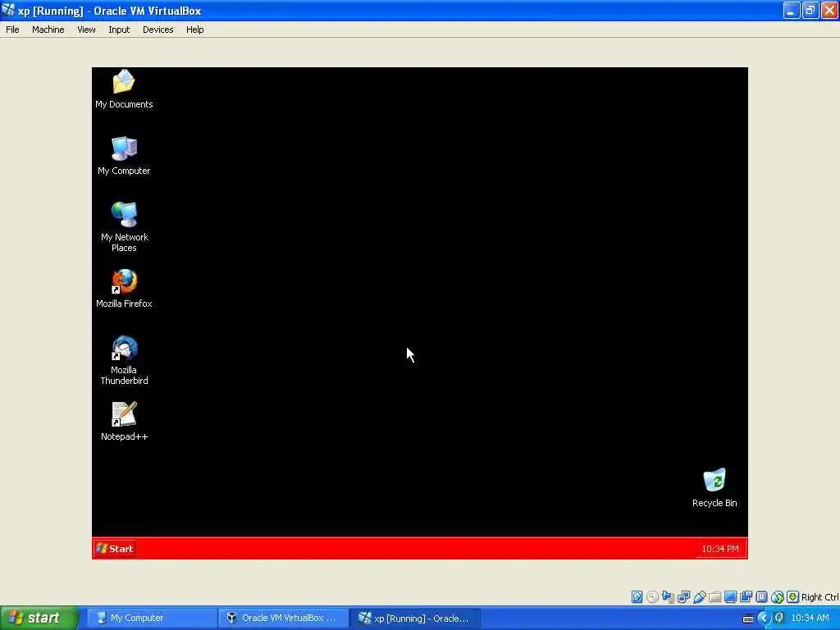Image resolution: width=840 pixels, height=630 pixels.
Task: Open the Help menu
Action: pos(195,30)
